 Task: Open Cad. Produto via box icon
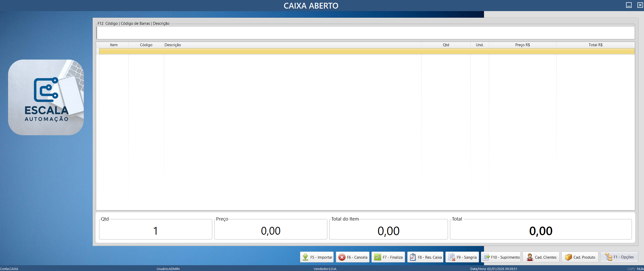[568, 257]
